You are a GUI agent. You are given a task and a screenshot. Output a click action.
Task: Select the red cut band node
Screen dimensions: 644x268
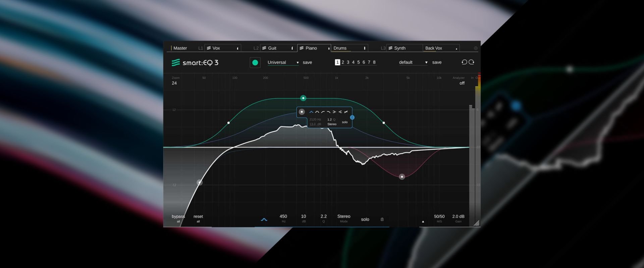(x=402, y=177)
